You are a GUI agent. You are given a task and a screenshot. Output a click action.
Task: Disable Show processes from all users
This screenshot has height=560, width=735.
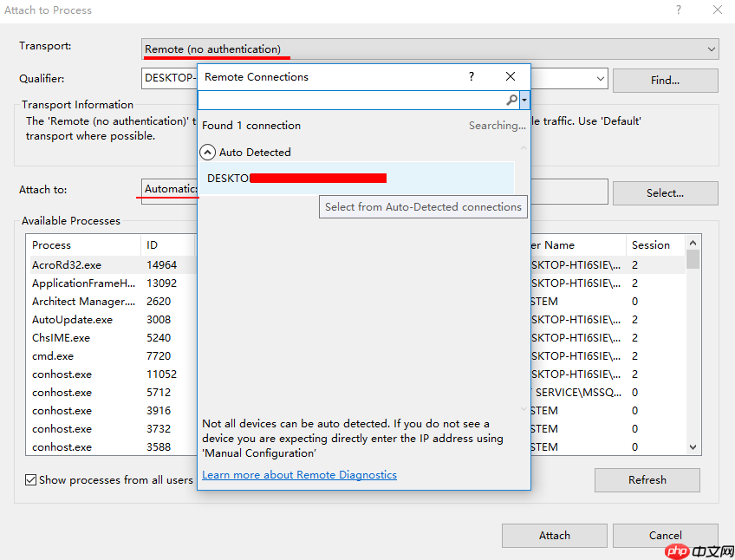click(30, 479)
